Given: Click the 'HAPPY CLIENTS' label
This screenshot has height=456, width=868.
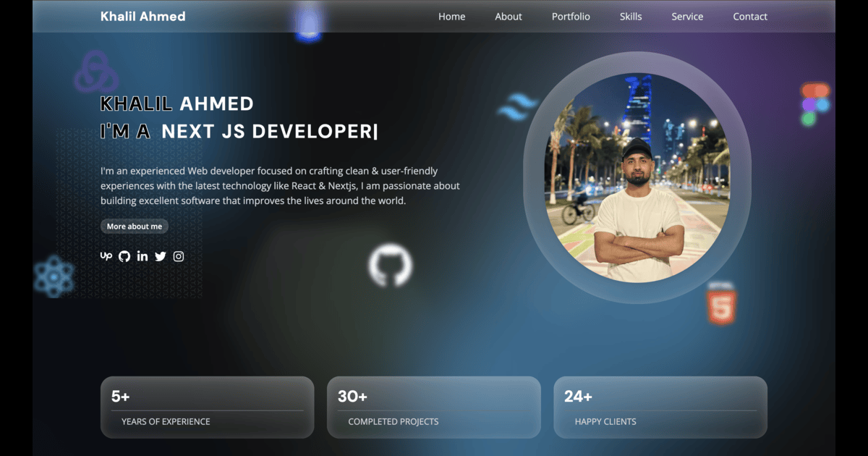Looking at the screenshot, I should coord(605,421).
